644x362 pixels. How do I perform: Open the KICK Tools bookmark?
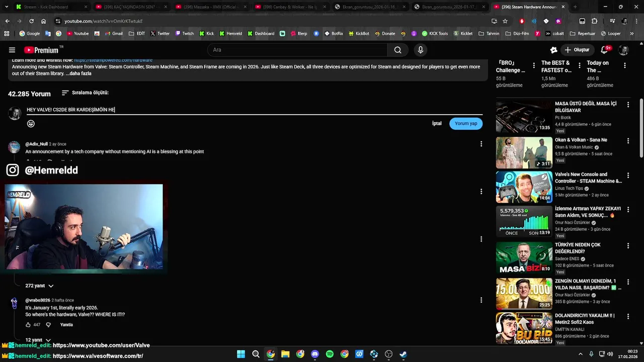click(435, 34)
